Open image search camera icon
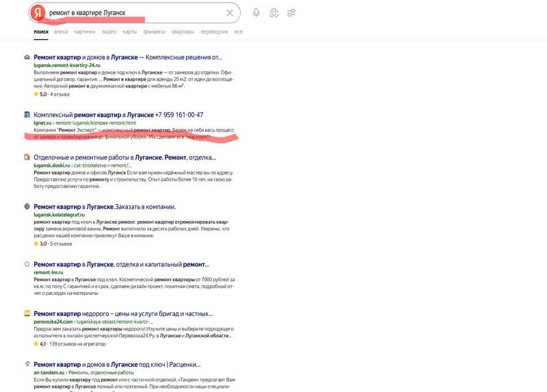The image size is (547, 392). [274, 13]
